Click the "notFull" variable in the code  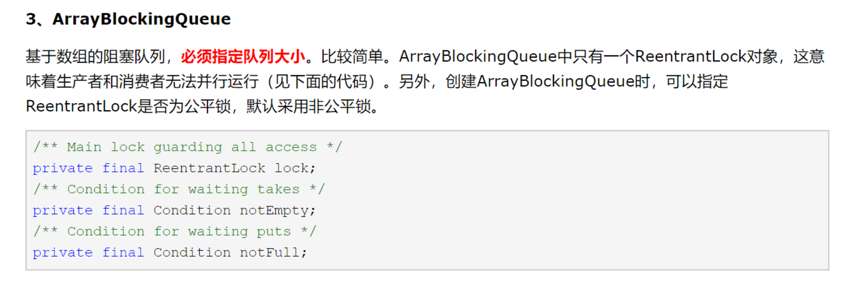click(269, 253)
